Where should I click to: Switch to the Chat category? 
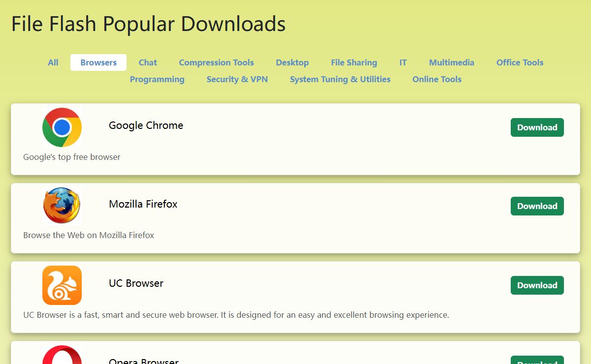click(x=148, y=62)
